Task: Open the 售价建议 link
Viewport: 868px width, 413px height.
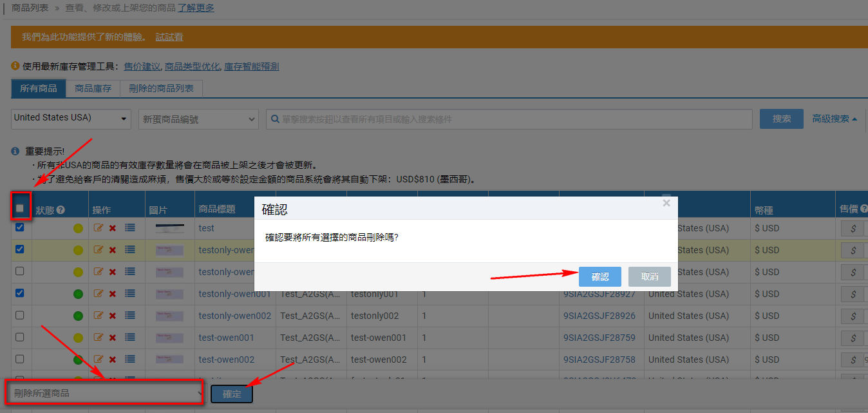Action: (142, 66)
